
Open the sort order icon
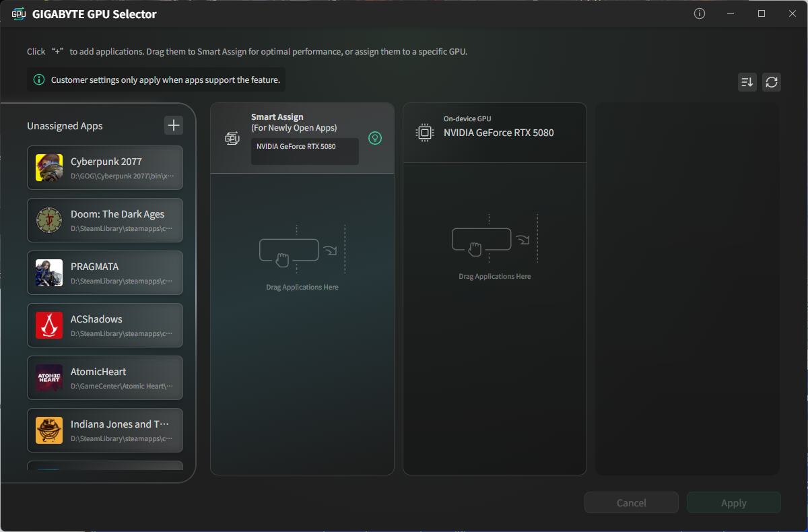tap(747, 82)
